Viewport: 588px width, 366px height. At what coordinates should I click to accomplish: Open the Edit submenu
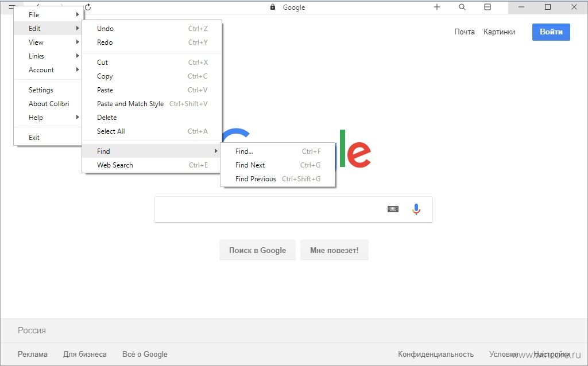pyautogui.click(x=48, y=29)
